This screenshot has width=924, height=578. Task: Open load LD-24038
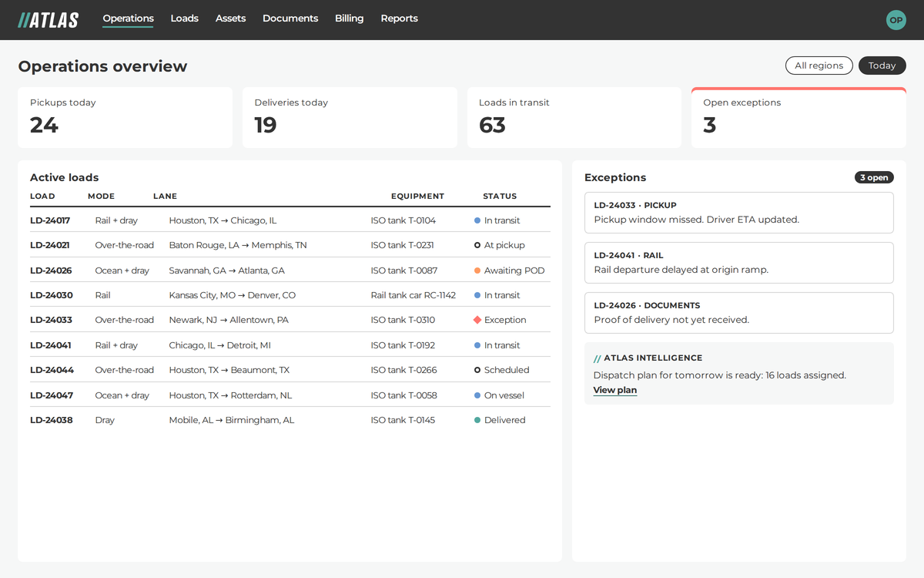[52, 420]
